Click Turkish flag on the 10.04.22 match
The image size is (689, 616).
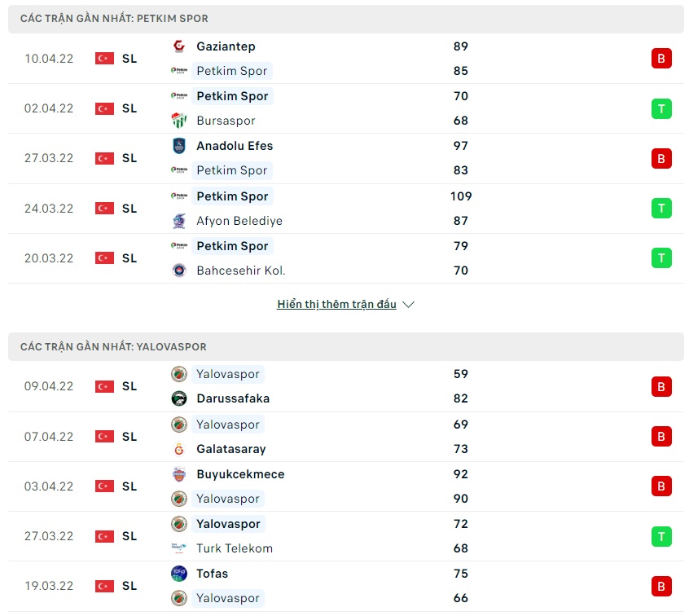click(104, 59)
